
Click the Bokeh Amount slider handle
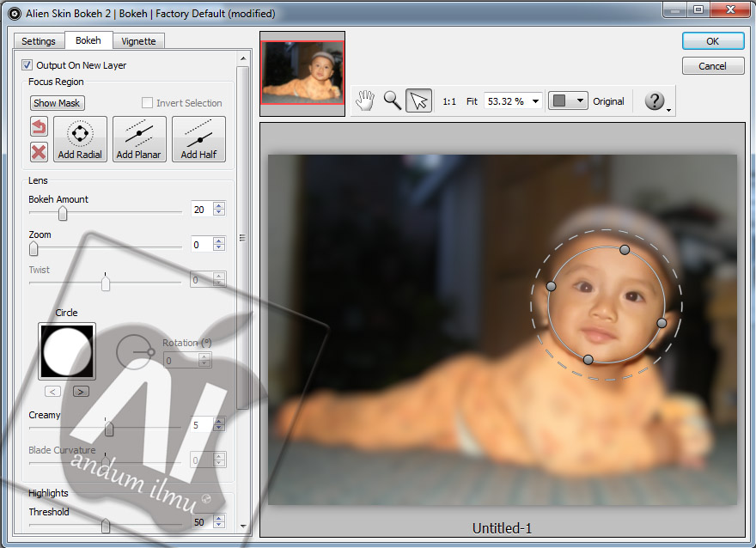point(63,213)
